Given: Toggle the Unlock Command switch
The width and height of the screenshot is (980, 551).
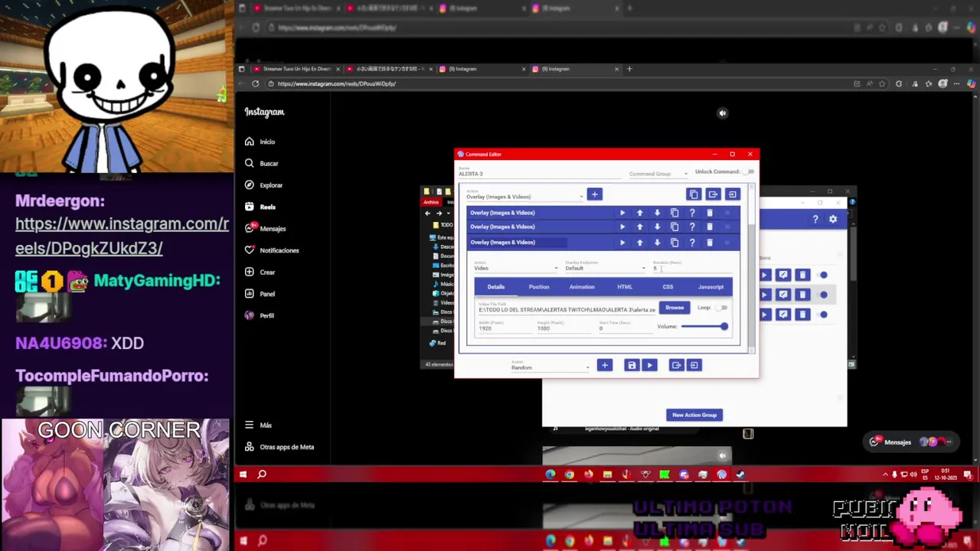Looking at the screenshot, I should pos(748,171).
